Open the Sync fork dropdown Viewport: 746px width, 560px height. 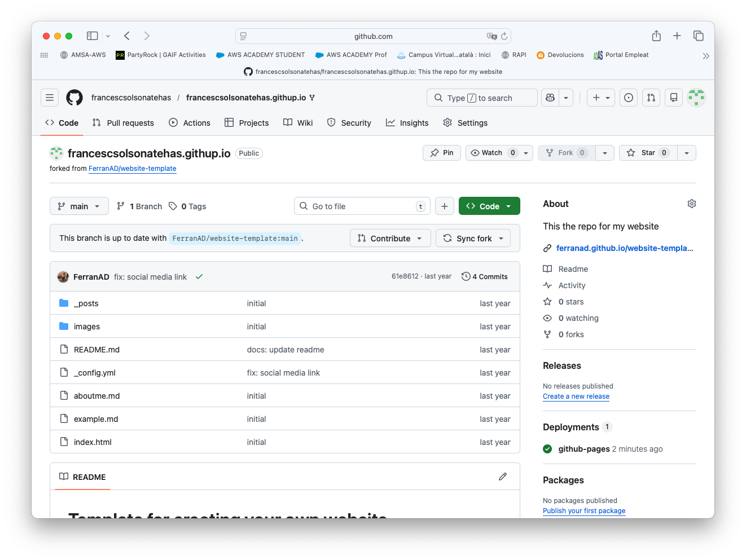[473, 239]
